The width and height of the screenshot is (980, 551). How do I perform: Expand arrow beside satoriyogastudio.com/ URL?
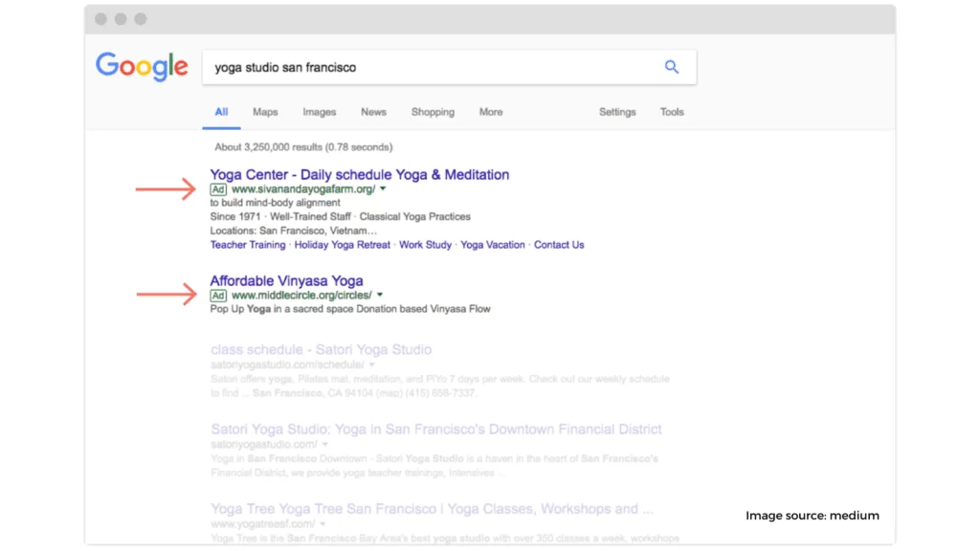pyautogui.click(x=325, y=445)
